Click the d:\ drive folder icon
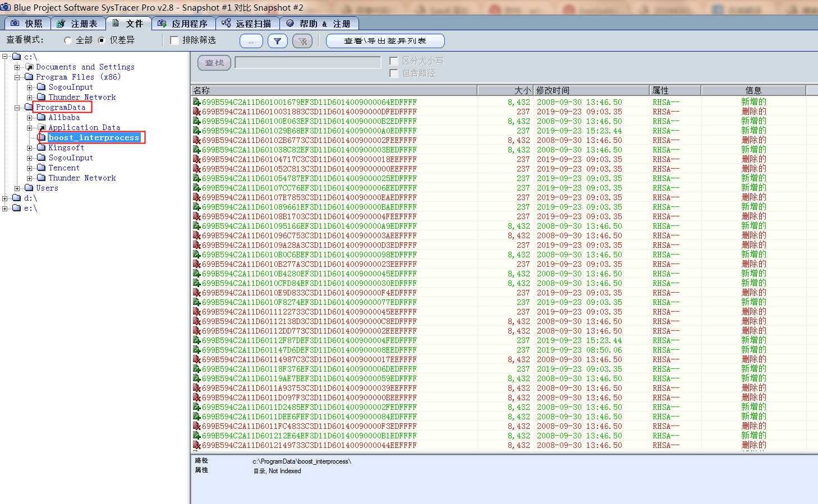 pyautogui.click(x=16, y=198)
